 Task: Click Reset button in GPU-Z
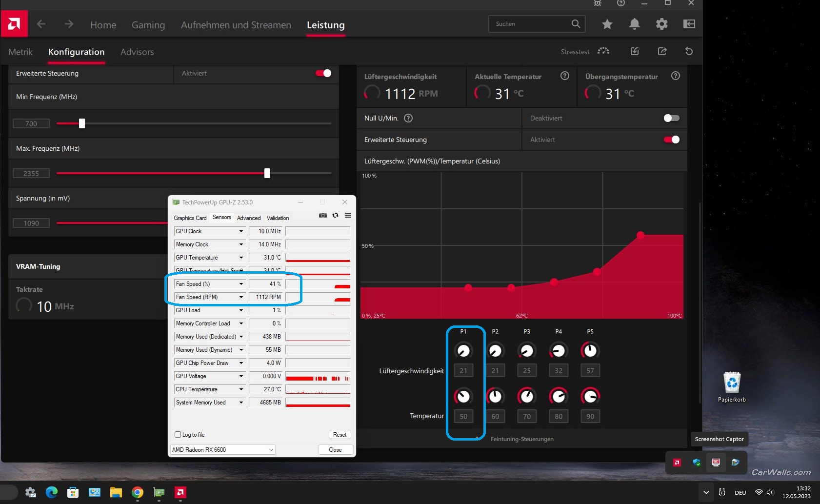340,435
